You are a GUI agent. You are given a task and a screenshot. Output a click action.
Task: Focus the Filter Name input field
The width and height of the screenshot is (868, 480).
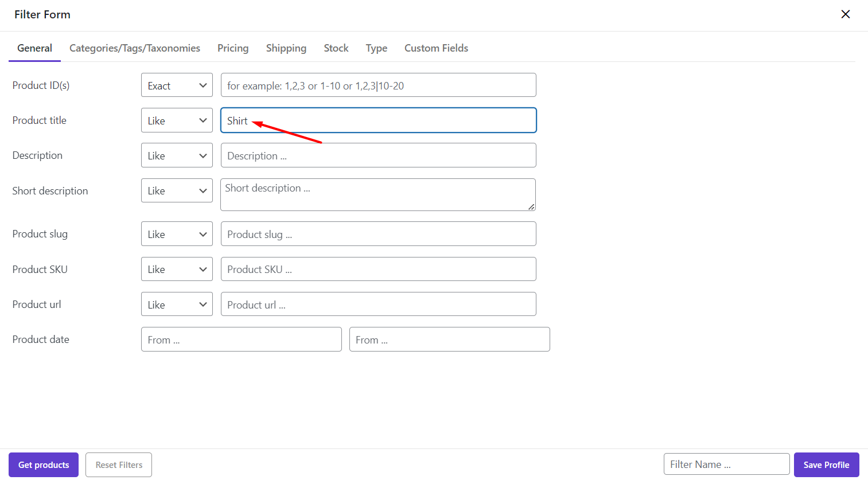726,465
